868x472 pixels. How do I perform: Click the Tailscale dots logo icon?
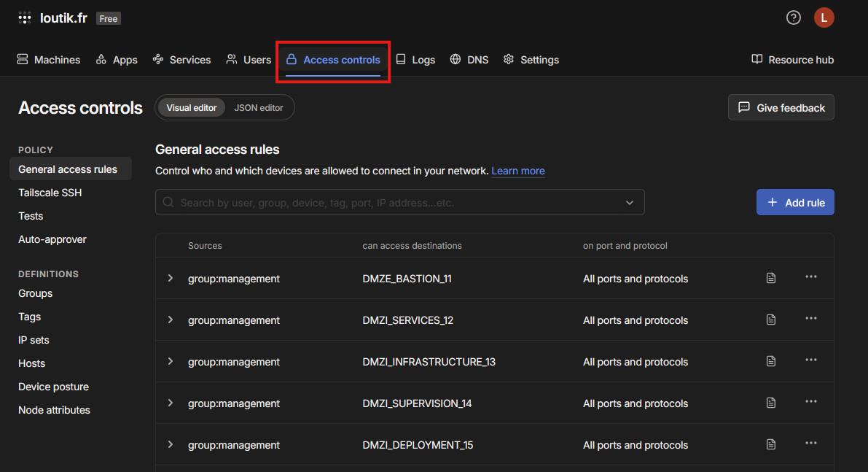click(x=24, y=18)
